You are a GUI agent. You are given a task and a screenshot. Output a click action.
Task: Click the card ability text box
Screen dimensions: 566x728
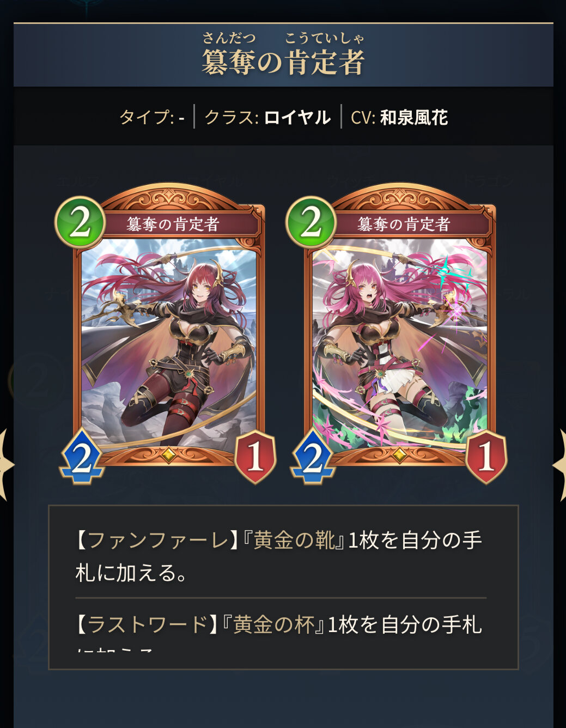click(283, 587)
